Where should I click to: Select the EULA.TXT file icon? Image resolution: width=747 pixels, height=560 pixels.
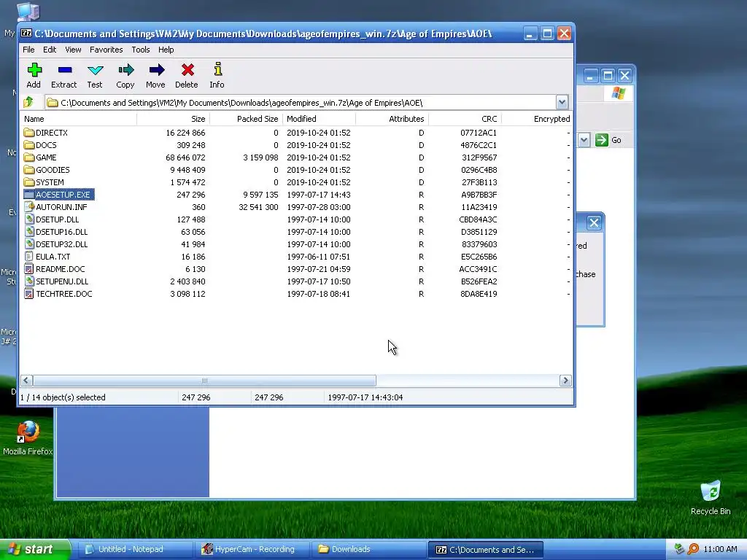pos(29,256)
